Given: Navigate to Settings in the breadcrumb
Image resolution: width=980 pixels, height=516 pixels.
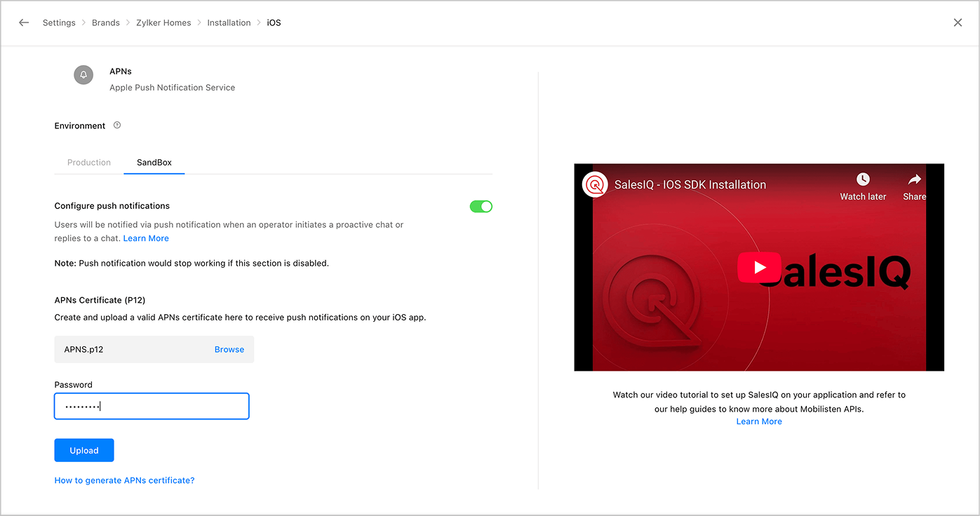Looking at the screenshot, I should point(59,22).
